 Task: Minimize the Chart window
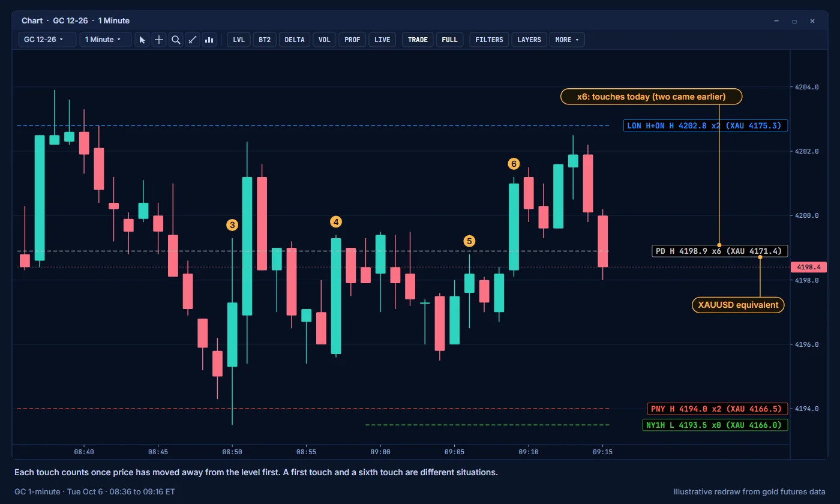coord(776,21)
